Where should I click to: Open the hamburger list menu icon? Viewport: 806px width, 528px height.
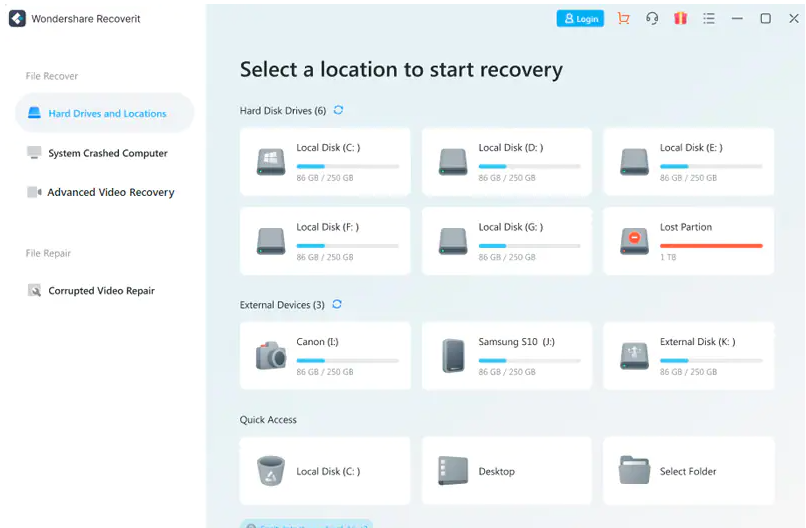709,19
